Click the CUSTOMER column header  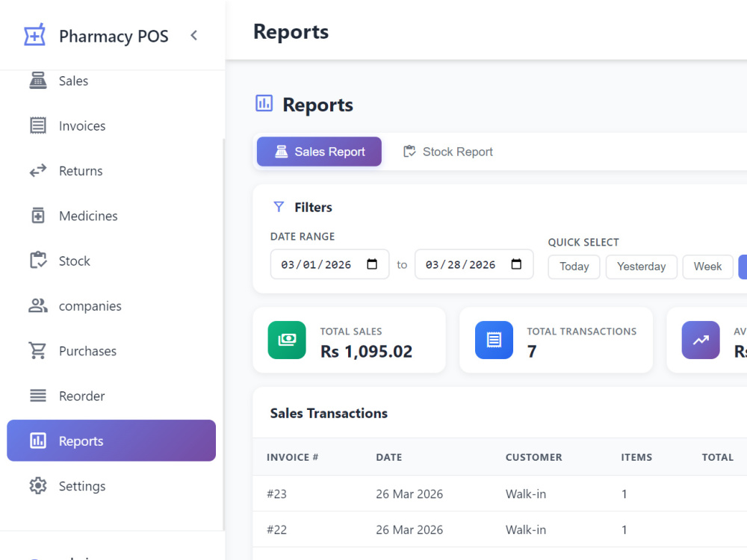point(533,457)
